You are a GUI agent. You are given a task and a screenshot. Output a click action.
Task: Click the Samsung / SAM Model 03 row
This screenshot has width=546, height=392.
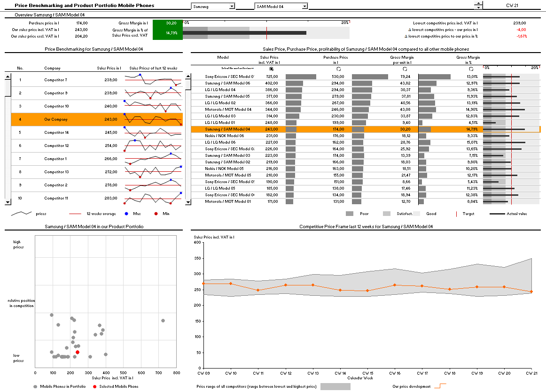click(x=366, y=155)
